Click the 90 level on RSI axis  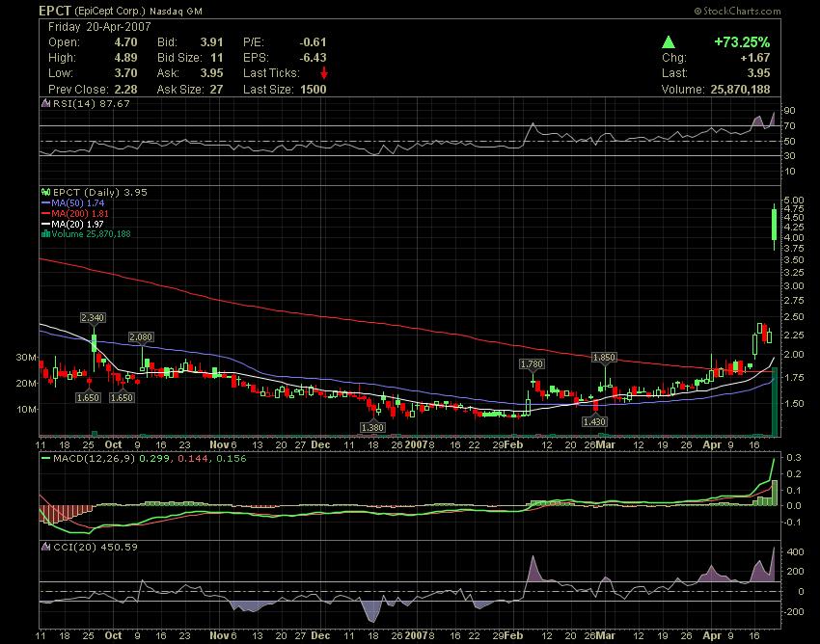[x=789, y=110]
